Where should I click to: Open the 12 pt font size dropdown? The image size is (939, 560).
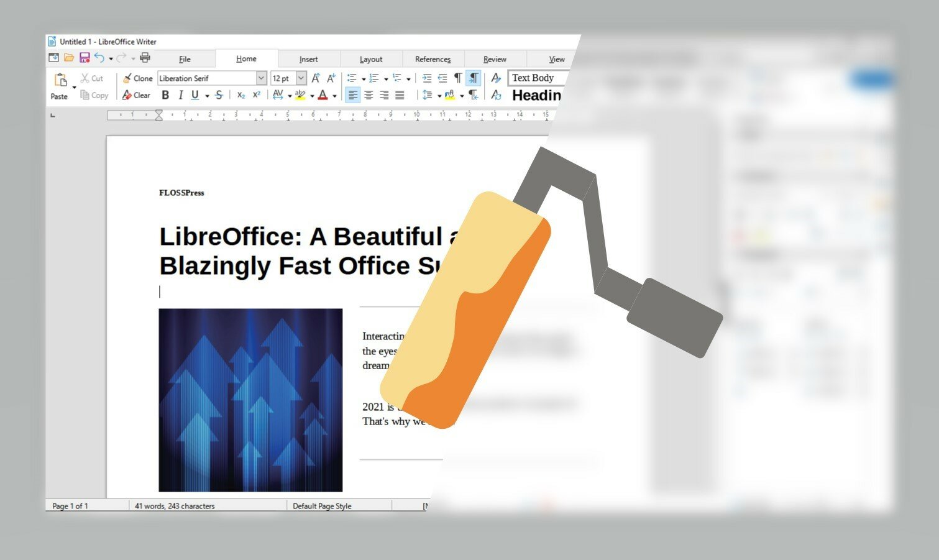(301, 78)
